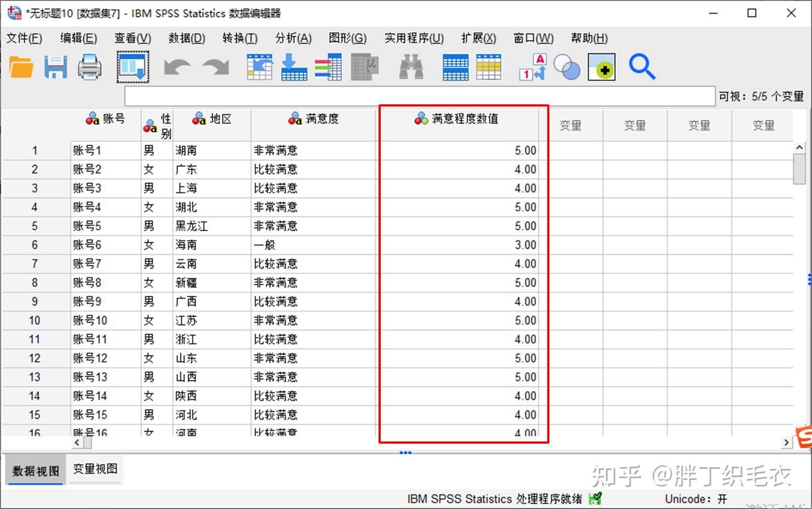Select the 数据视图 tab
Viewport: 812px width, 509px height.
tap(34, 469)
